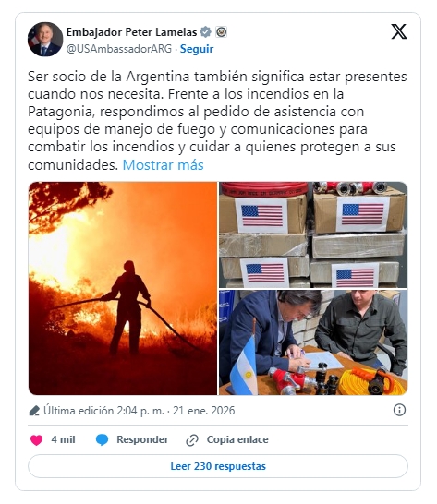
Task: Follow the account via Seguir
Action: (197, 49)
